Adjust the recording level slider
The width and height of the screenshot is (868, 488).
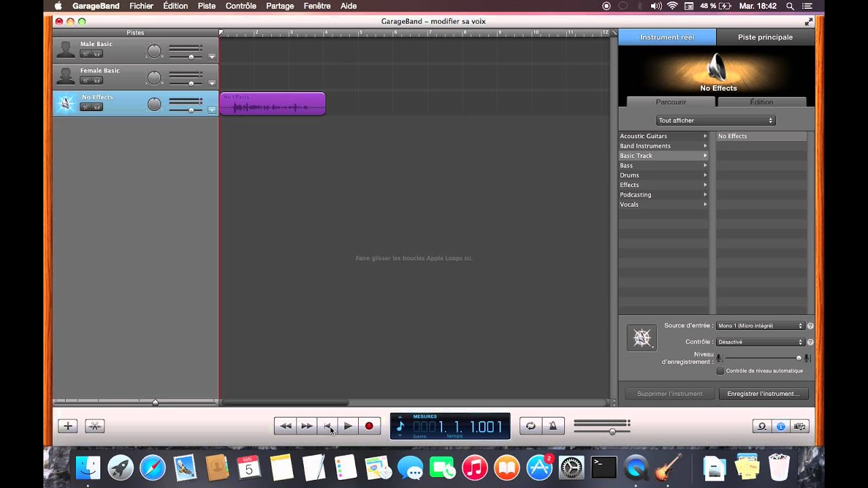click(x=799, y=358)
